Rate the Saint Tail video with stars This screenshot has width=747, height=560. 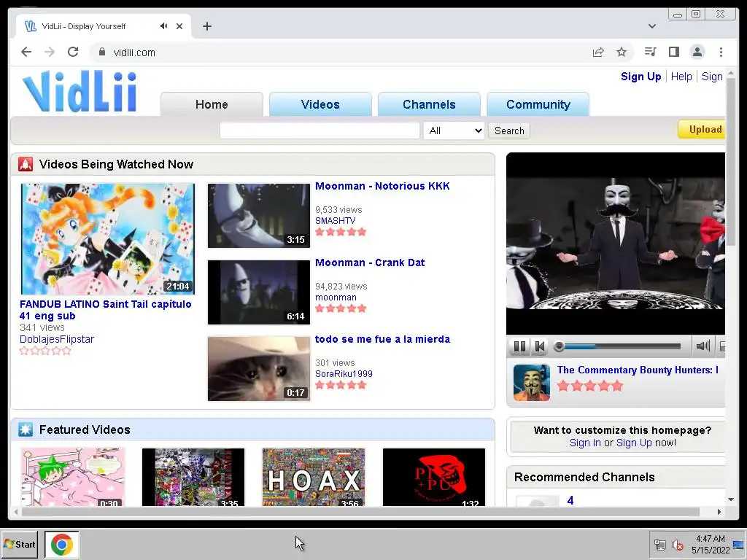pyautogui.click(x=45, y=351)
